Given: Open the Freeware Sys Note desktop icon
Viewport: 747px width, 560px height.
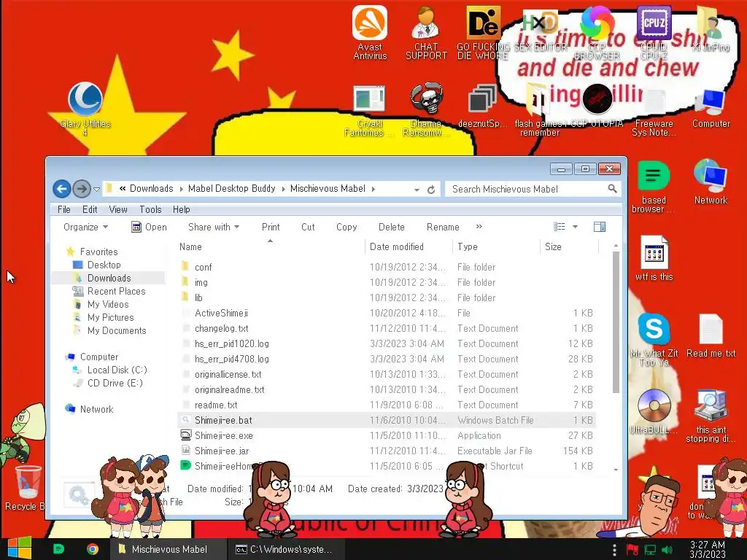Looking at the screenshot, I should pyautogui.click(x=654, y=112).
